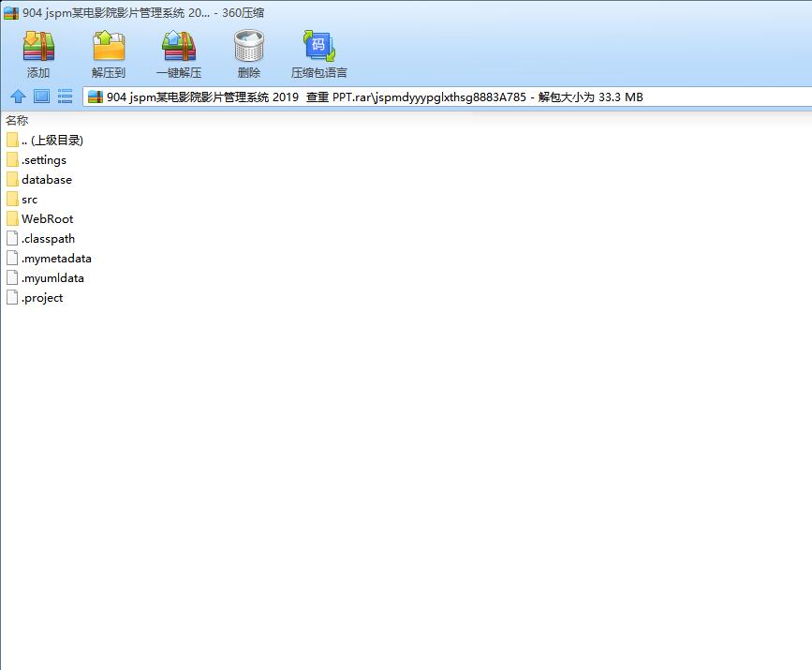Sort by 名称 column header
The height and width of the screenshot is (670, 812).
[17, 120]
